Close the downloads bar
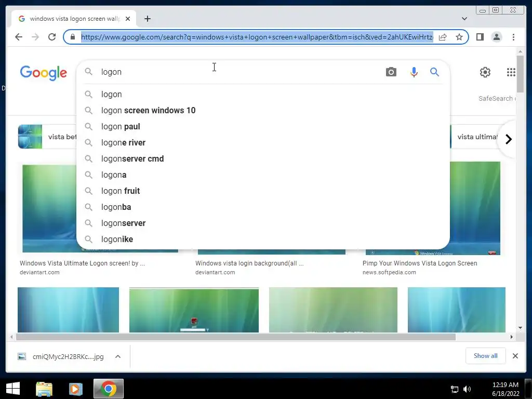 coord(515,356)
